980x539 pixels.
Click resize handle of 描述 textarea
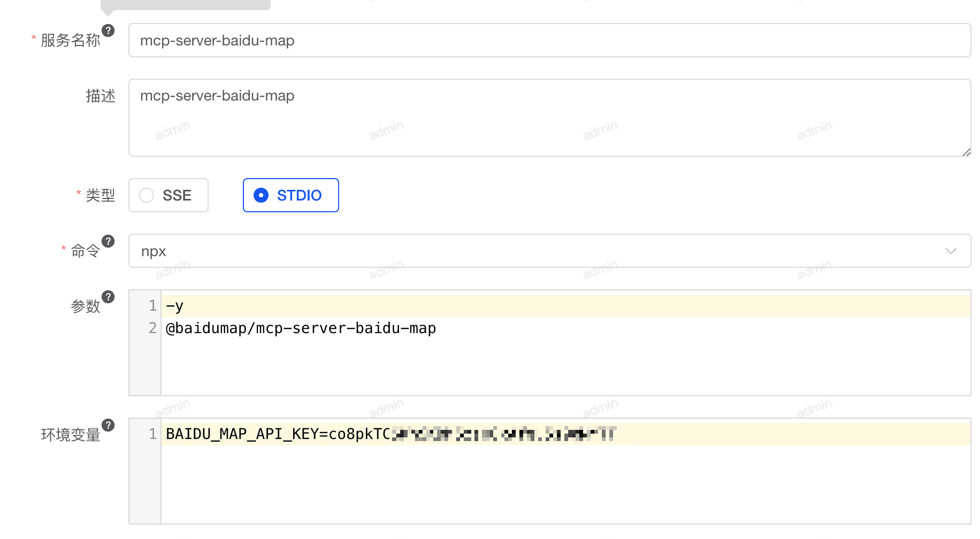click(x=966, y=152)
